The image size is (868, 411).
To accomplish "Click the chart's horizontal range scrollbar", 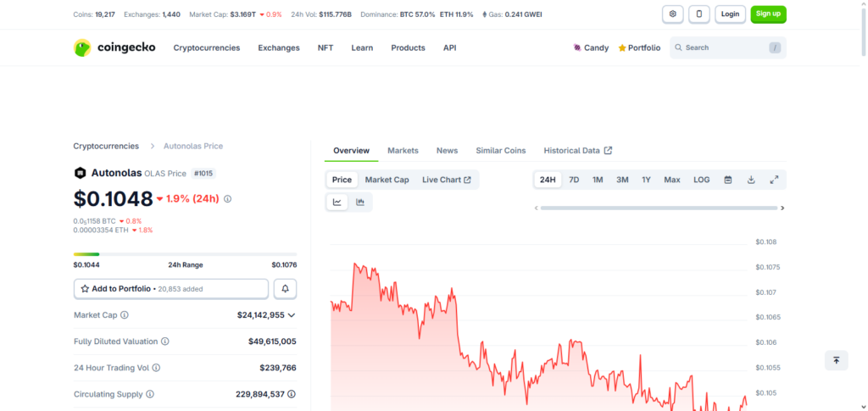I will tap(658, 208).
